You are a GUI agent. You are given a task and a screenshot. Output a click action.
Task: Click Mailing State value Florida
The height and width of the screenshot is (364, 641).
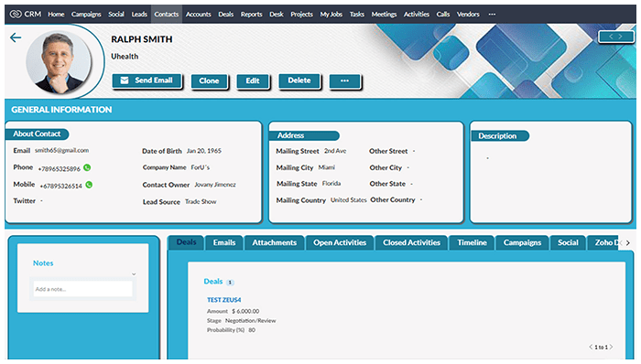click(x=331, y=184)
